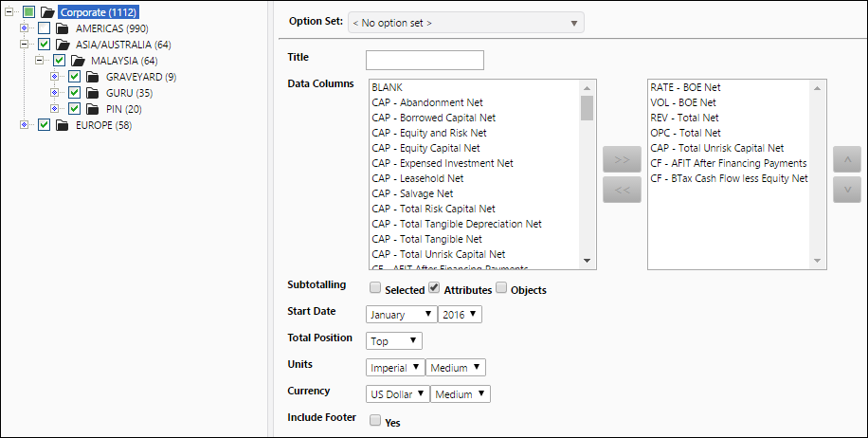Click the AMERICAS folder icon

coord(62,28)
